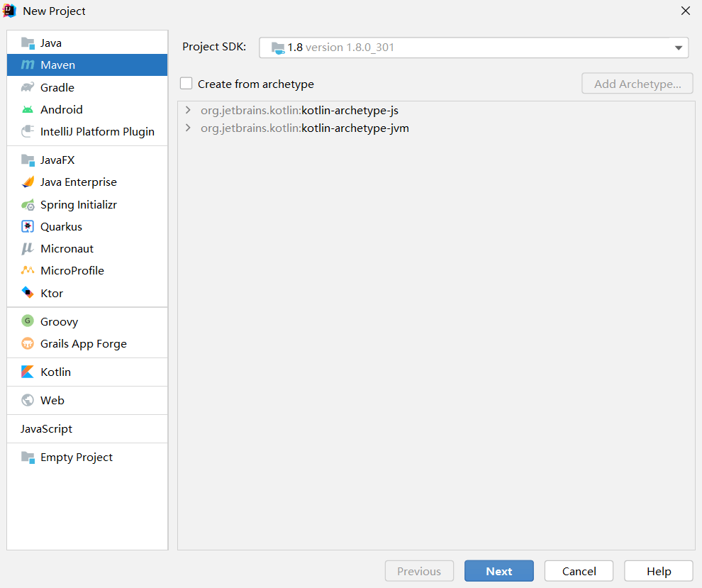
Task: Expand the kotlin-archetype-js tree node
Action: tap(187, 110)
